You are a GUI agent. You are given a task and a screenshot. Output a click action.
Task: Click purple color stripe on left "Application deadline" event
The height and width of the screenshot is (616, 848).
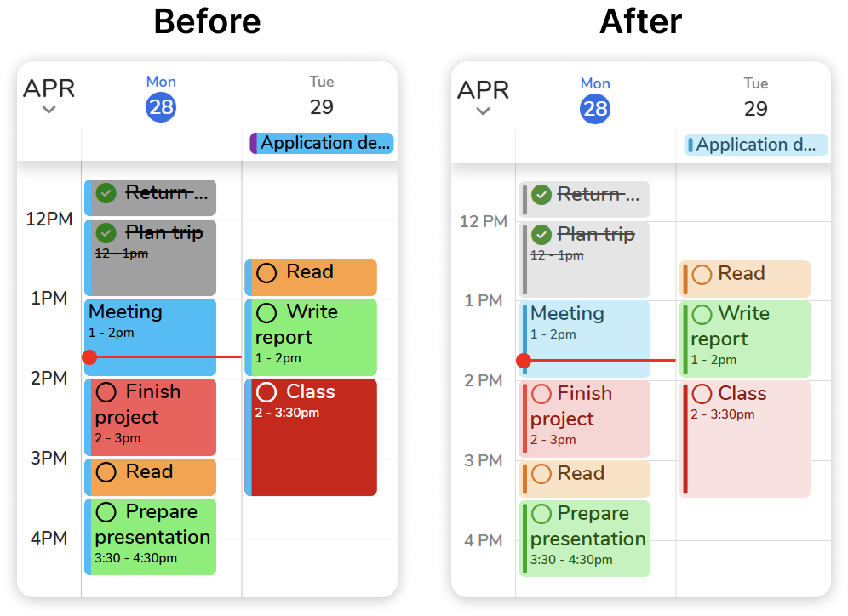(x=254, y=143)
